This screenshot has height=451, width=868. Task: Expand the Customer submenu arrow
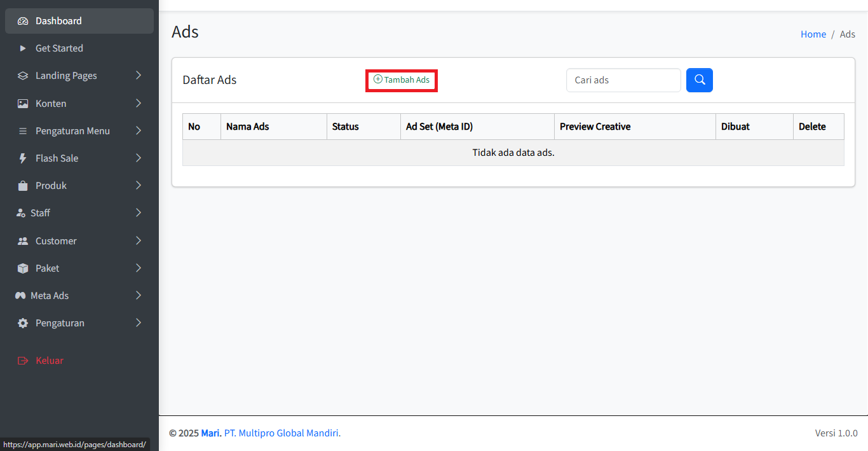139,241
